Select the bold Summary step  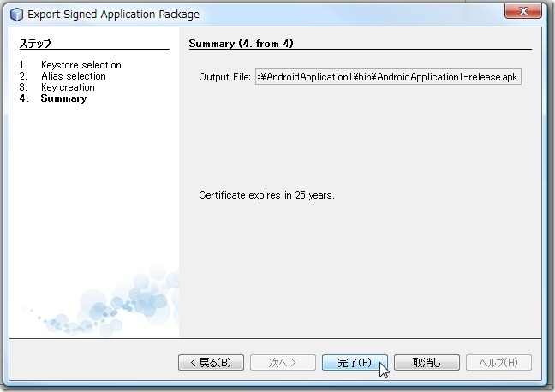[63, 98]
